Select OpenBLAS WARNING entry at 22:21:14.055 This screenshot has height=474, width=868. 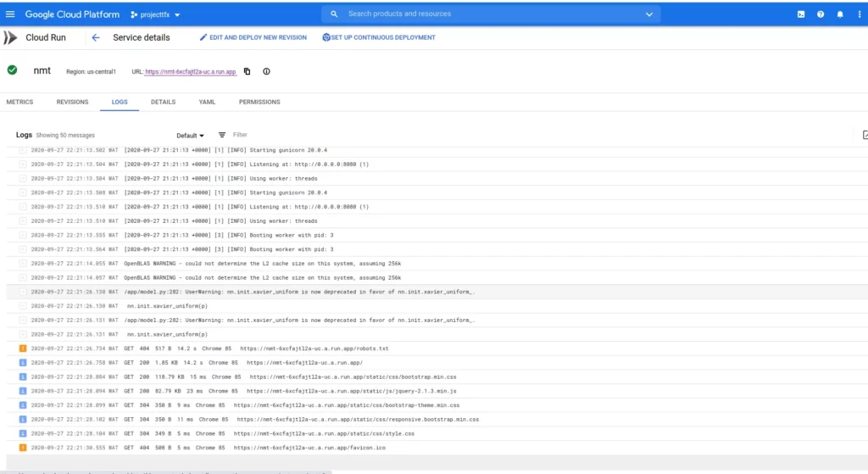437,264
